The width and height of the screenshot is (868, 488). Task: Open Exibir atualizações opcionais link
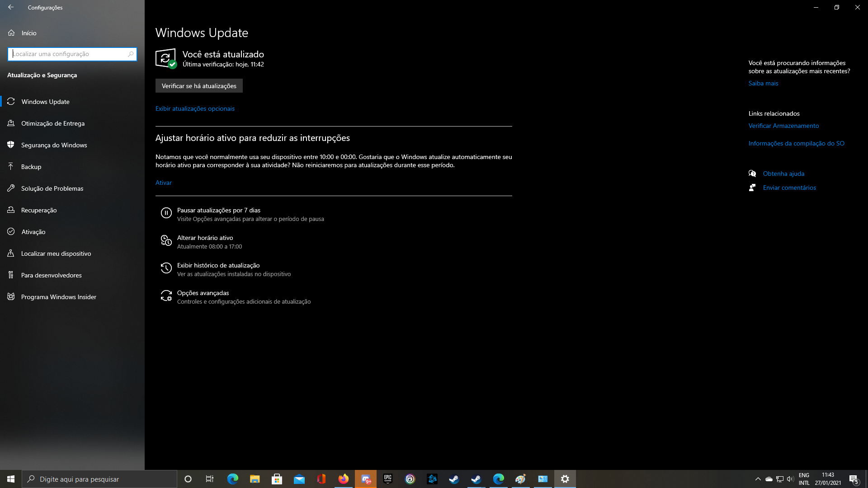point(195,108)
